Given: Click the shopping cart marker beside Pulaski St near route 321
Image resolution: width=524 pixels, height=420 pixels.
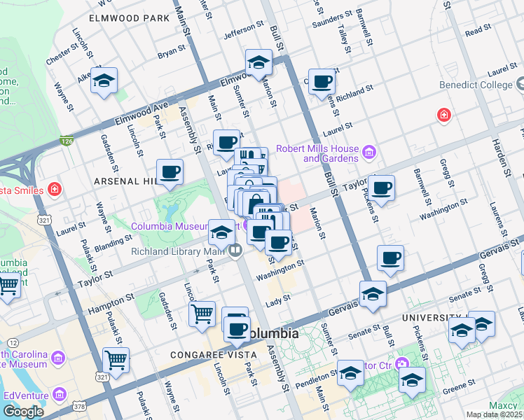Looking at the screenshot, I should pyautogui.click(x=116, y=361).
